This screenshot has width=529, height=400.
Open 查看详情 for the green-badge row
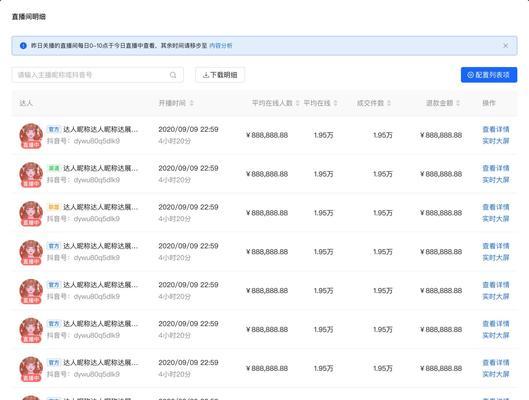496,168
